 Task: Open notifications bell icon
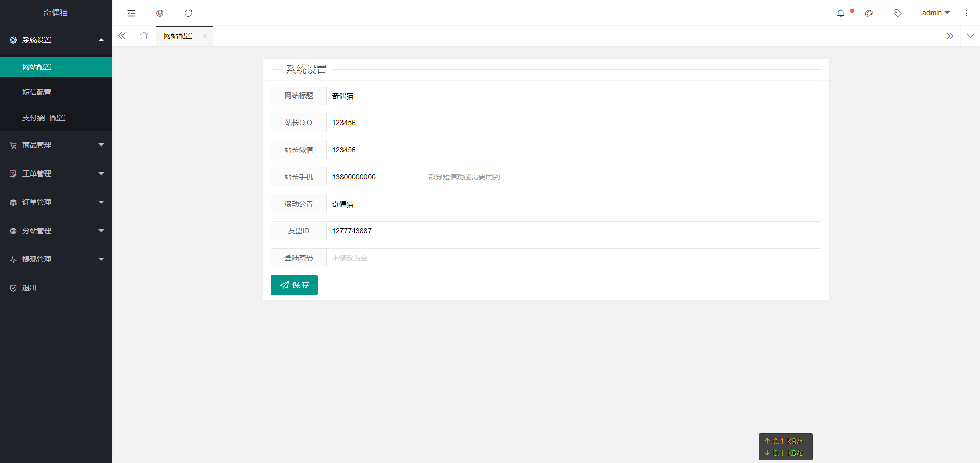841,13
